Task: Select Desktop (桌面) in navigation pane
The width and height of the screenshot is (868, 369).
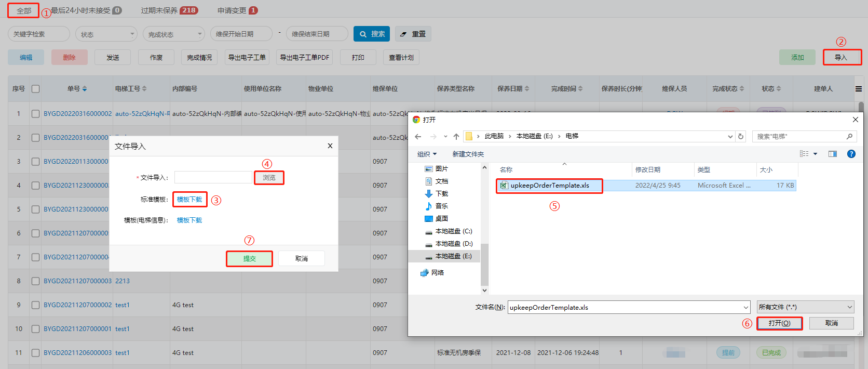Action: pos(437,219)
